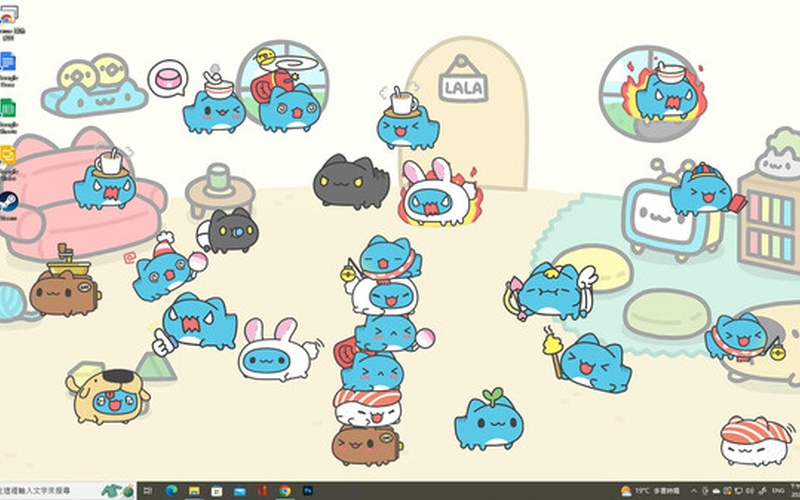The width and height of the screenshot is (800, 500).
Task: Open the Google Sheets desktop shortcut
Action: point(8,116)
